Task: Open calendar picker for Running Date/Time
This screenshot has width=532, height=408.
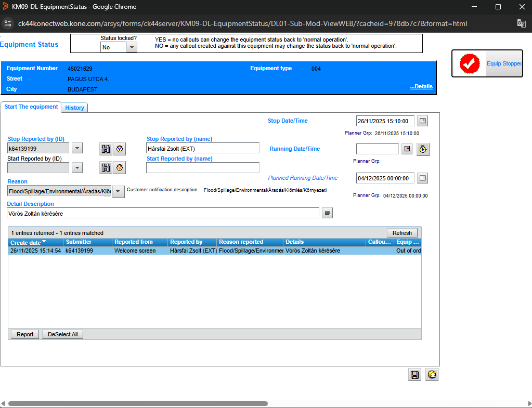Action: (407, 149)
